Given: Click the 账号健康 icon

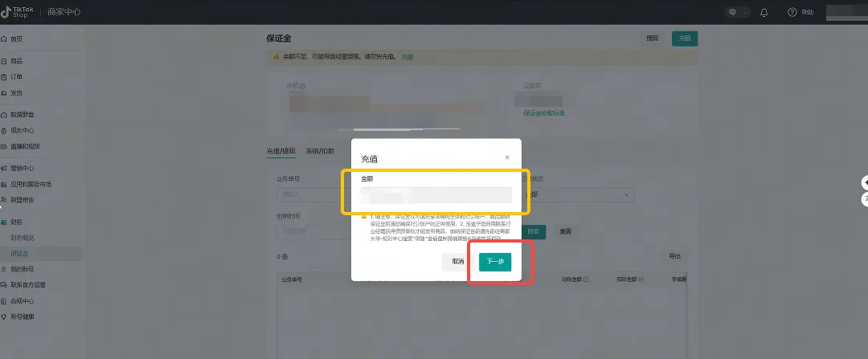Looking at the screenshot, I should click(4, 317).
